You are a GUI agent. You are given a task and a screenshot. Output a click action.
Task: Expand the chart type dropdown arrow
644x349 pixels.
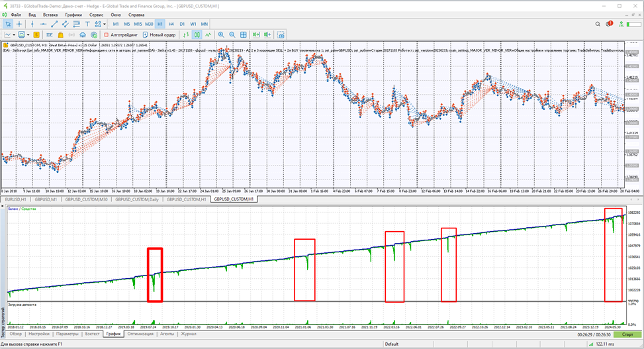(13, 35)
